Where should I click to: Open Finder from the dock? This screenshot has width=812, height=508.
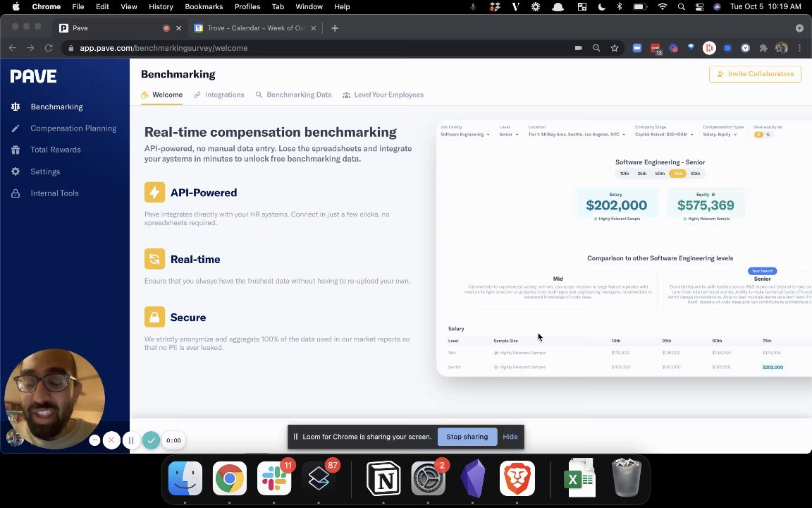pos(185,478)
